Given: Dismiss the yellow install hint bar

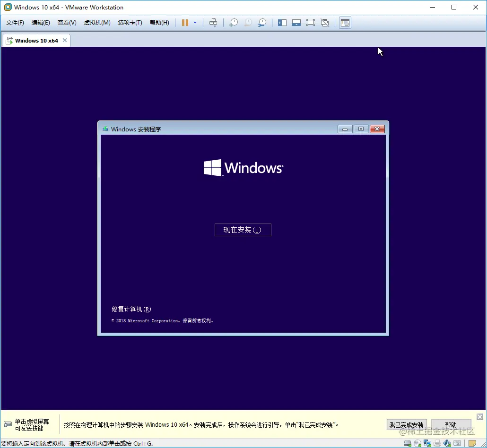Looking at the screenshot, I should pos(480,417).
